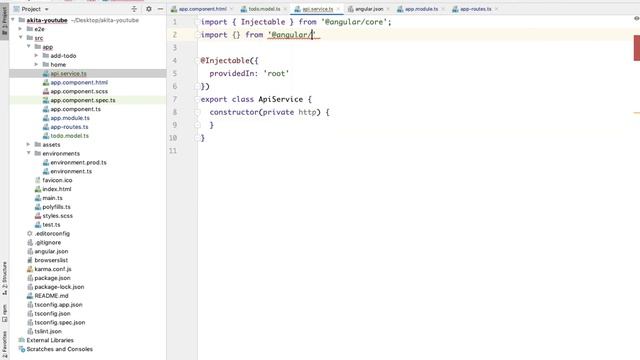This screenshot has width=640, height=360.
Task: Click the karma.conf.js file icon
Action: point(30,269)
